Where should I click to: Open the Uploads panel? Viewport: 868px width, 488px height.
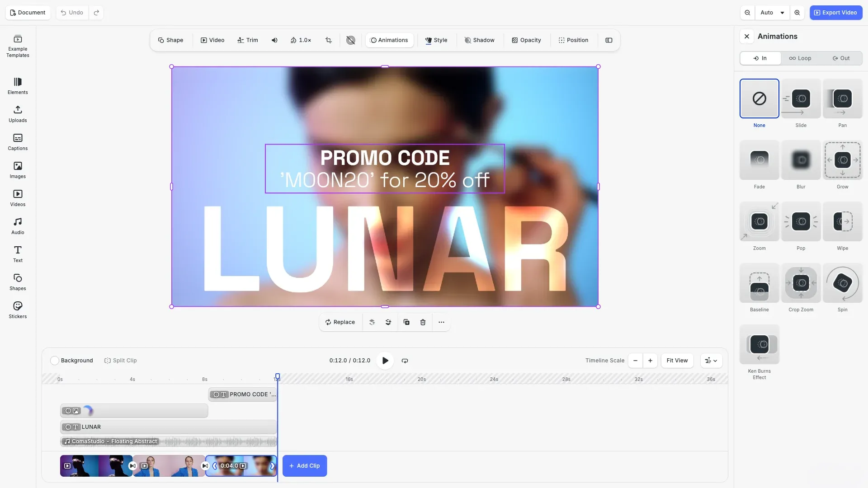[x=18, y=114]
